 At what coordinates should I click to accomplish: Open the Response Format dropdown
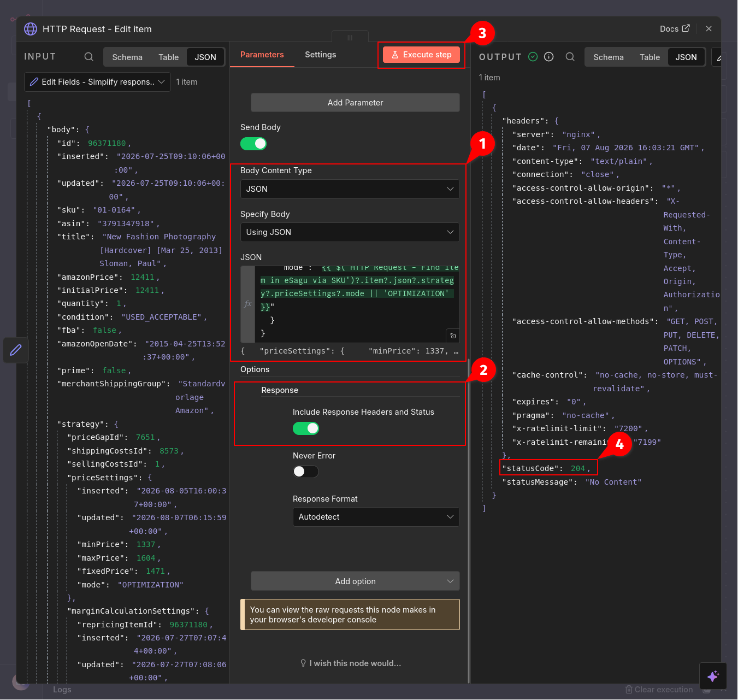click(376, 517)
